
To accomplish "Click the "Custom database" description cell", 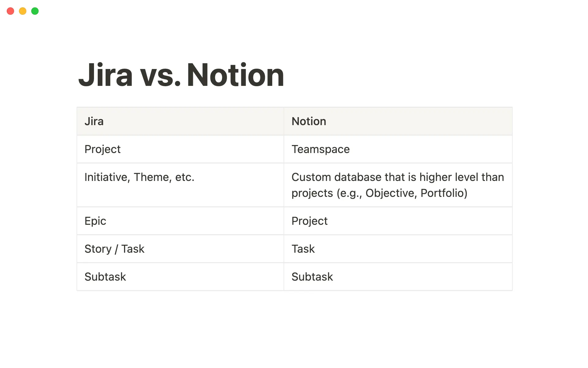I will (x=398, y=185).
